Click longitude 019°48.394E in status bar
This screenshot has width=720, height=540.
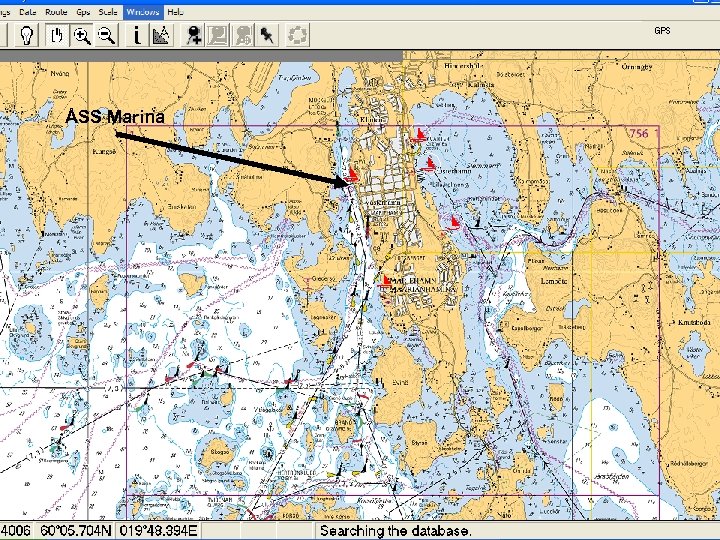click(158, 531)
